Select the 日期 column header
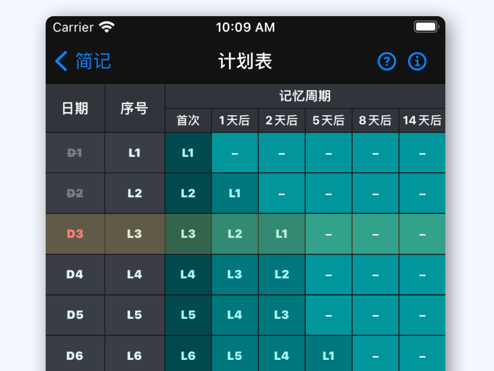The image size is (494, 371). pos(75,108)
